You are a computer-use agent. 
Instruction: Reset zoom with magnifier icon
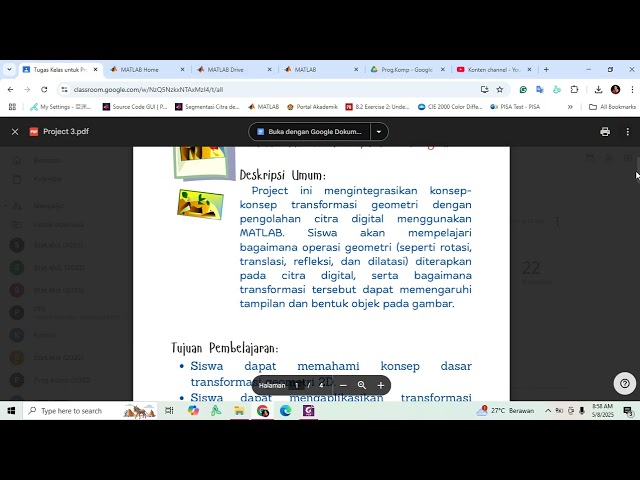click(362, 385)
